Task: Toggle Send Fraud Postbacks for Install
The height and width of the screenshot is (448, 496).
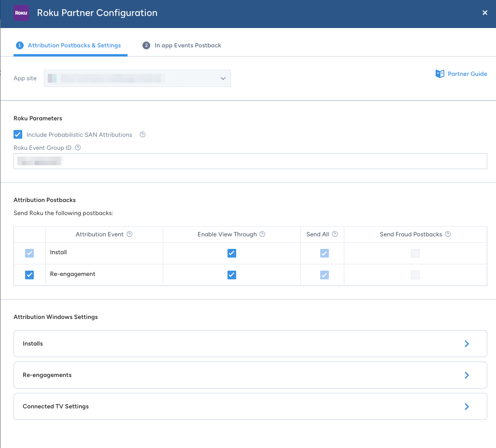Action: click(x=415, y=253)
